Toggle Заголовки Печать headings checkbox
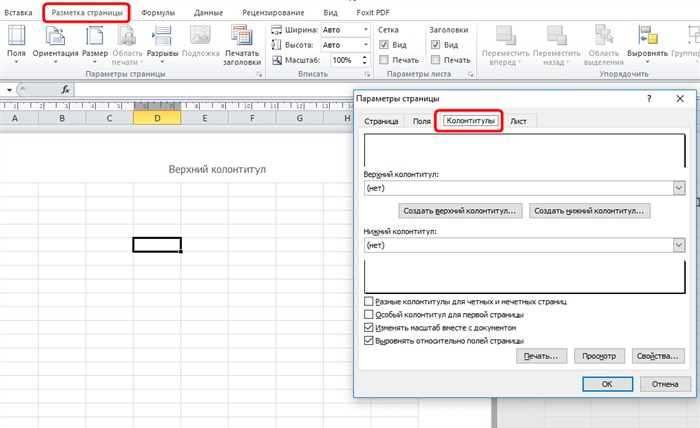700x428 pixels. tap(435, 60)
